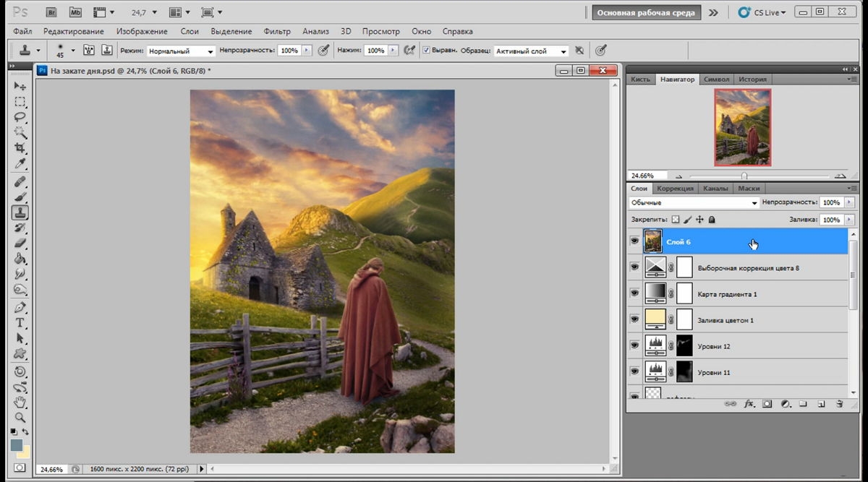868x482 pixels.
Task: Switch to the История tab
Action: (752, 79)
